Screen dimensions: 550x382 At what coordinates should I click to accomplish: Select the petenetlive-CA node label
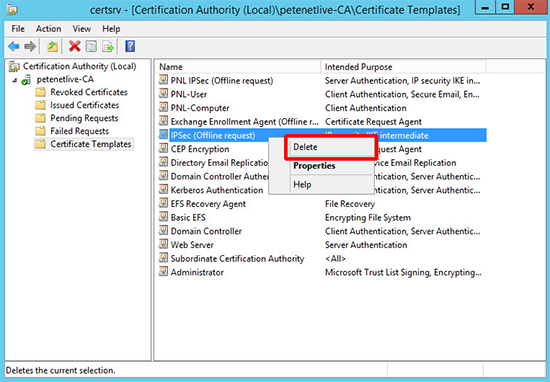(65, 80)
